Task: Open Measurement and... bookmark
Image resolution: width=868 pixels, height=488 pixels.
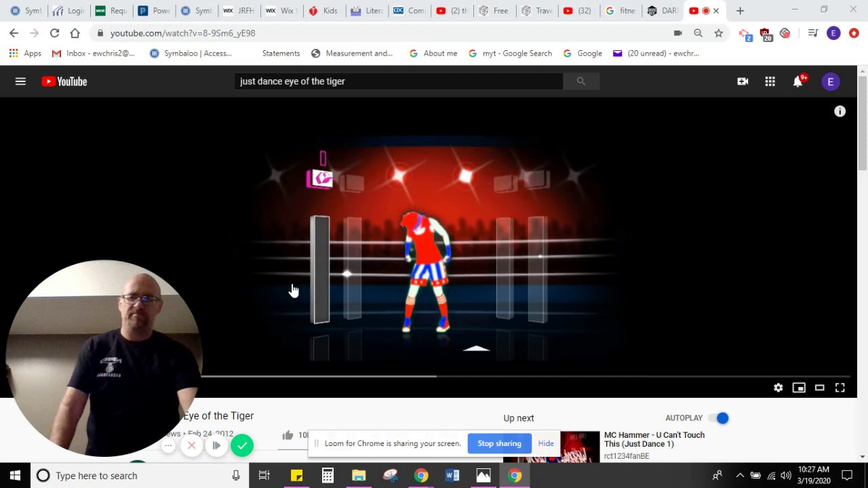Action: click(352, 53)
